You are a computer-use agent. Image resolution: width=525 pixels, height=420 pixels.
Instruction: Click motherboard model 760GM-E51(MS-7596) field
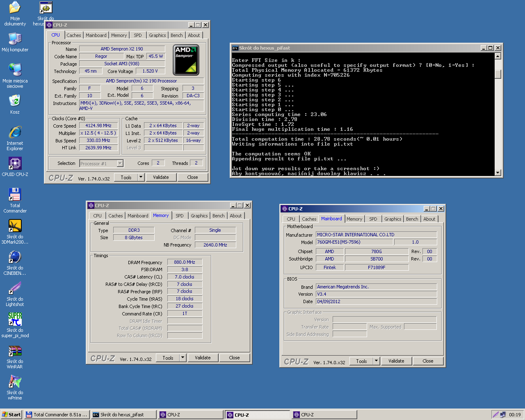coord(354,242)
